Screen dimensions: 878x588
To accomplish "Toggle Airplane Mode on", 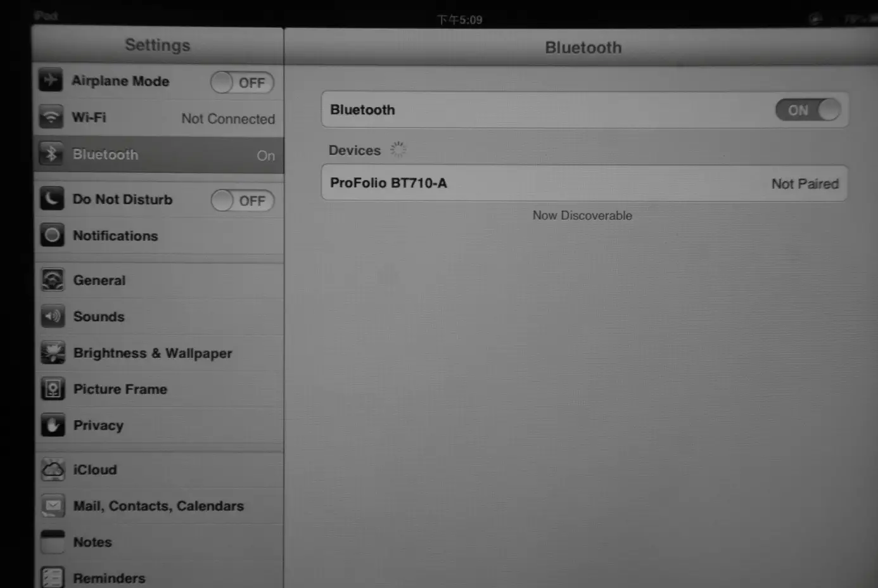I will (241, 82).
